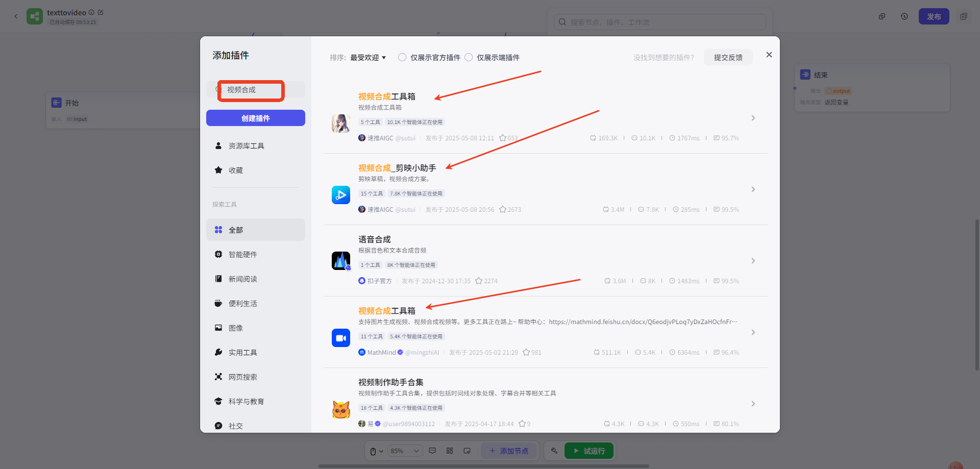Click the favorite star on 视频合成_剪映小助手
980x469 pixels.
coord(502,210)
